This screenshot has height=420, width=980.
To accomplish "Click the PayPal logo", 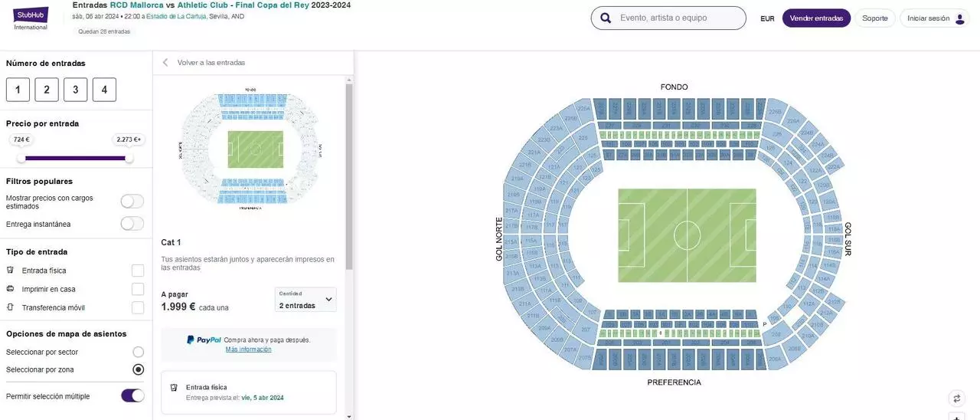I will [x=204, y=340].
